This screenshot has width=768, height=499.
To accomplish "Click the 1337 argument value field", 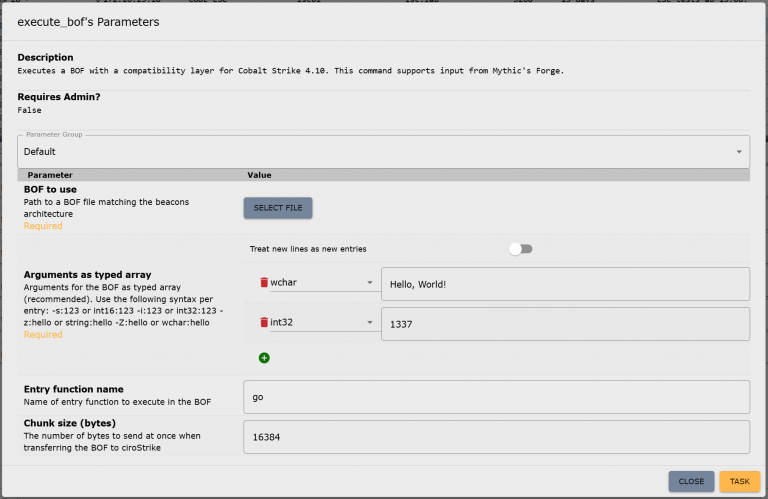I will click(565, 324).
